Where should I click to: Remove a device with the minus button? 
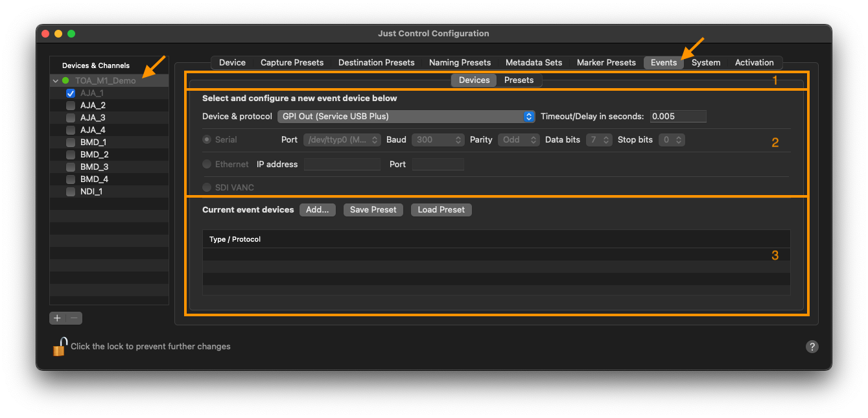(74, 318)
